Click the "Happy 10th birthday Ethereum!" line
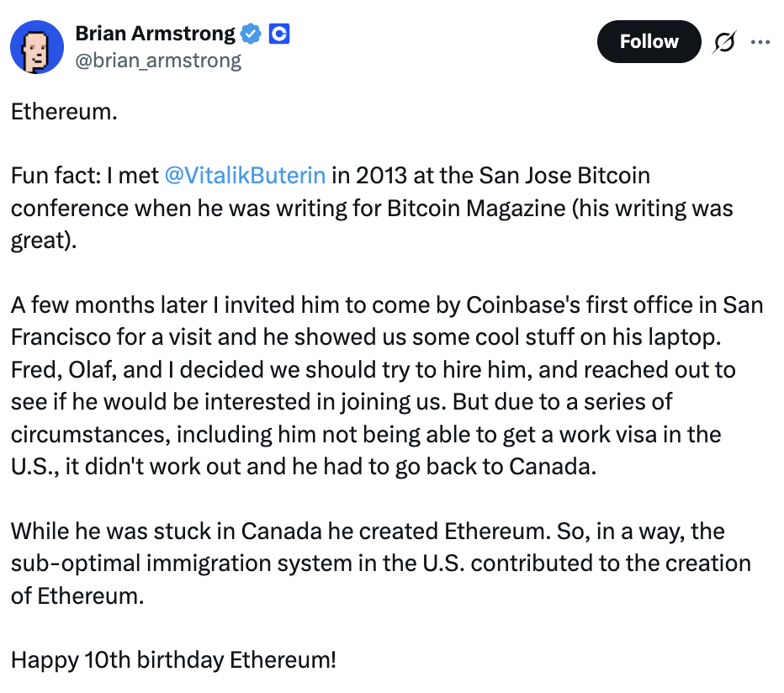784x693 pixels. tap(173, 660)
